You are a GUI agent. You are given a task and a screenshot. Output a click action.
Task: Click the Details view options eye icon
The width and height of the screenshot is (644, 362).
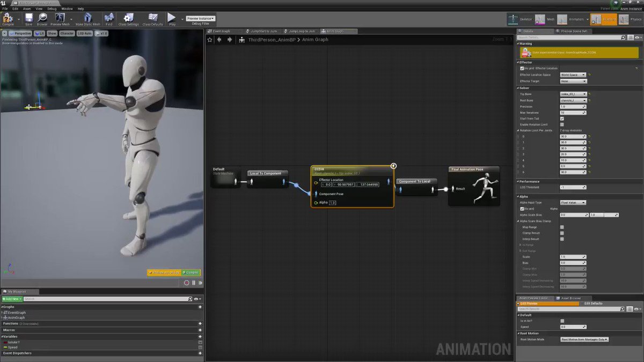[637, 38]
